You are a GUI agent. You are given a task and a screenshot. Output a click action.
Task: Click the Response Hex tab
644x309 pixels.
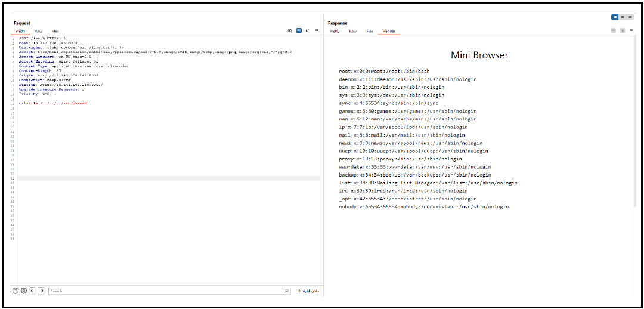point(370,31)
